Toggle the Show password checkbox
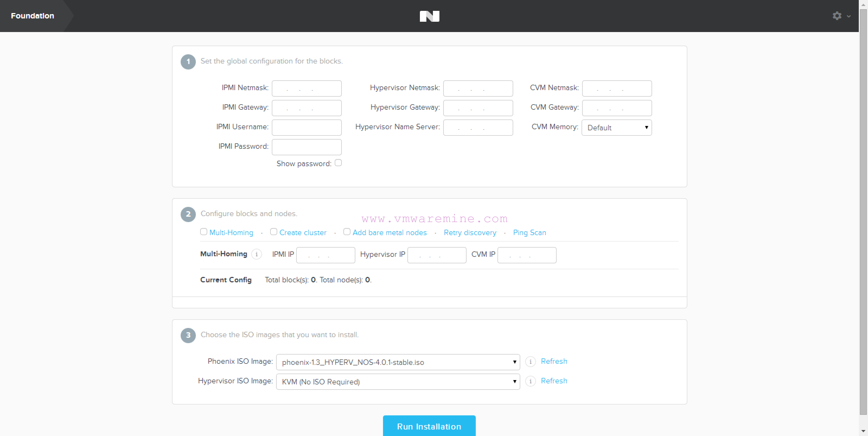 338,163
